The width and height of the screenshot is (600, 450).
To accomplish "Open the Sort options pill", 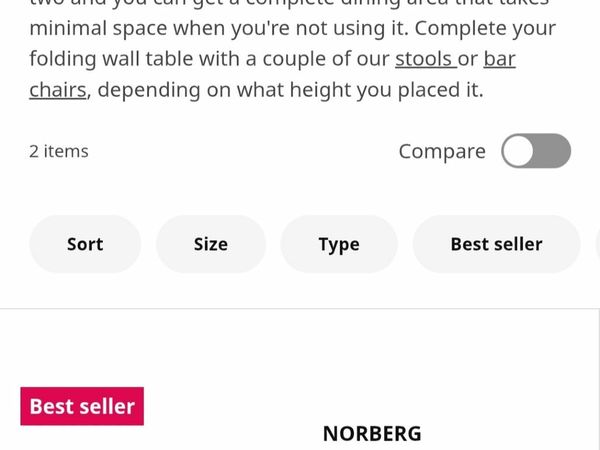I will tap(85, 244).
